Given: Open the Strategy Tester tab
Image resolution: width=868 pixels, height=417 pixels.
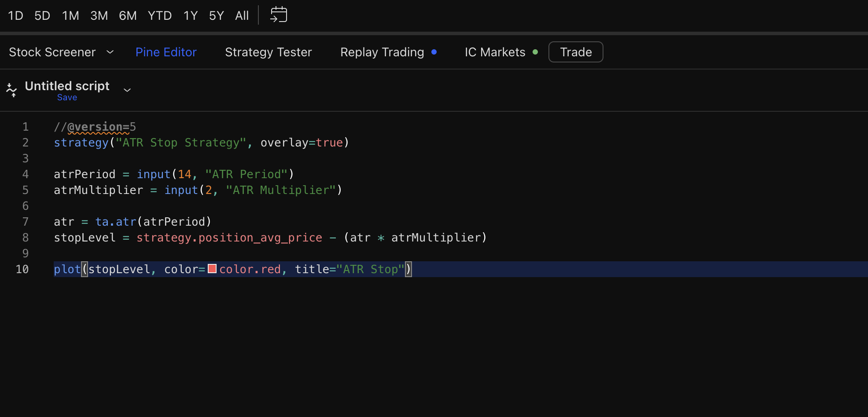Looking at the screenshot, I should pos(268,52).
